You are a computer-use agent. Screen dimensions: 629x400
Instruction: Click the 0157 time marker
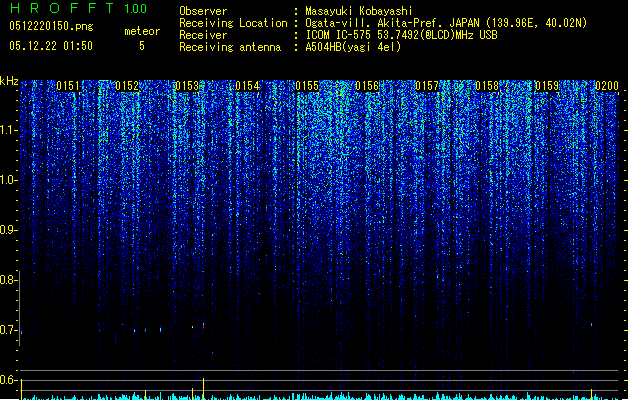pyautogui.click(x=427, y=86)
